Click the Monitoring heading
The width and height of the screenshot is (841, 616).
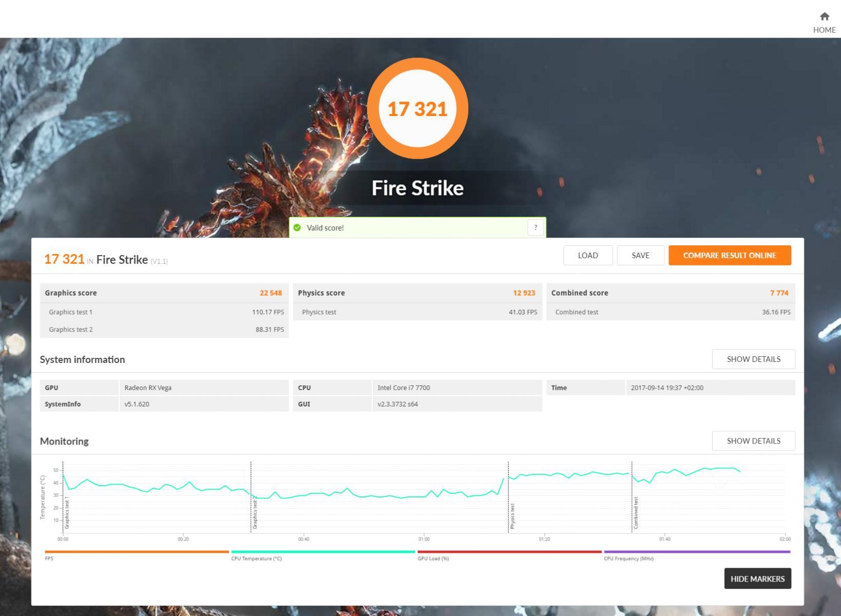(64, 441)
